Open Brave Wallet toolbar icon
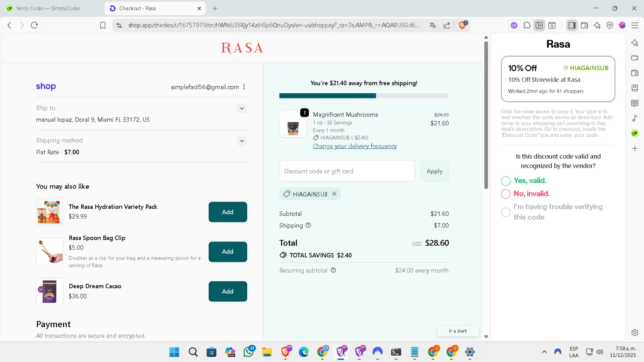The image size is (644, 362). [584, 25]
